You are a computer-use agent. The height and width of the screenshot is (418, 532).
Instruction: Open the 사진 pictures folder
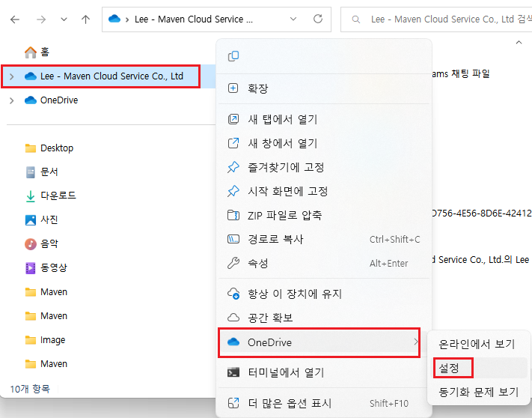pyautogui.click(x=42, y=219)
